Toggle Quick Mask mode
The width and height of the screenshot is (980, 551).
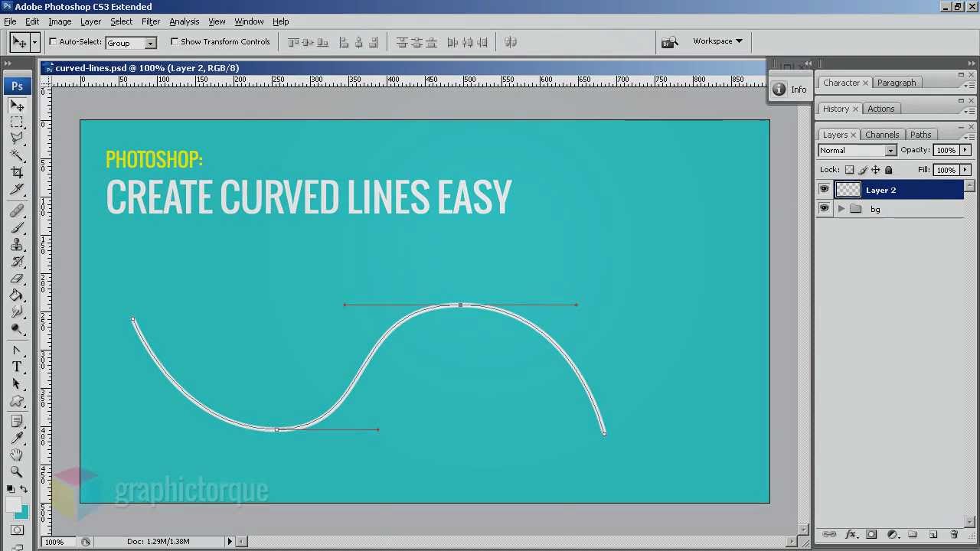[17, 530]
